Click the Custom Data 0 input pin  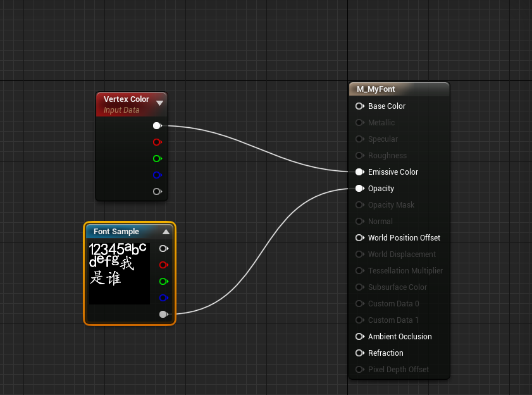pos(360,304)
